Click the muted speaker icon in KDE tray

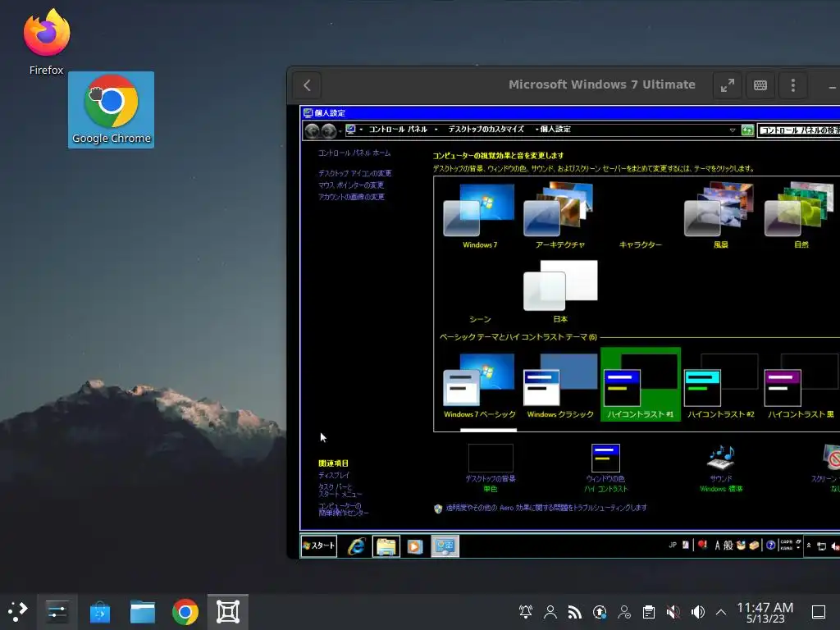[673, 612]
